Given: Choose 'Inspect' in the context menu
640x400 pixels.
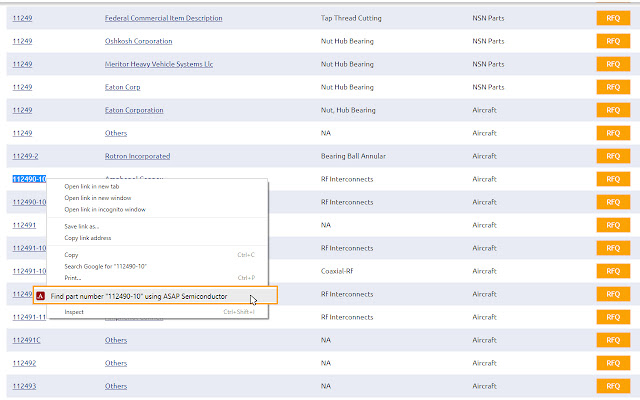Looking at the screenshot, I should [x=75, y=312].
